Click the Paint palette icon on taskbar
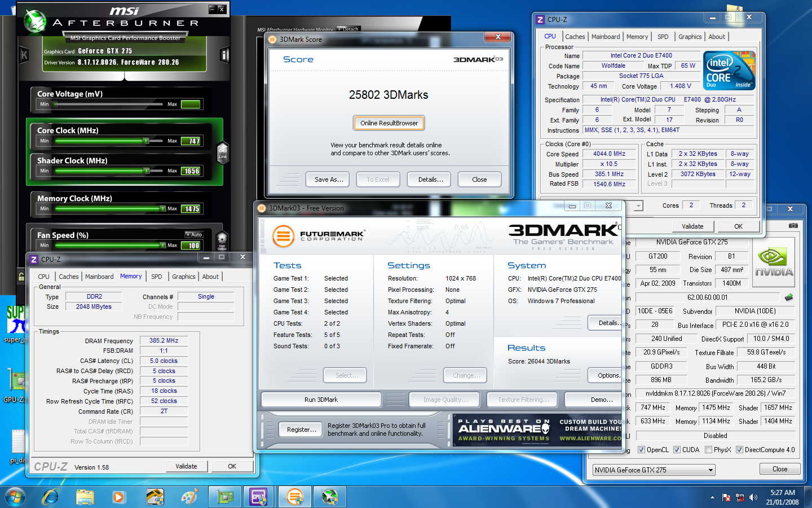 (x=190, y=497)
